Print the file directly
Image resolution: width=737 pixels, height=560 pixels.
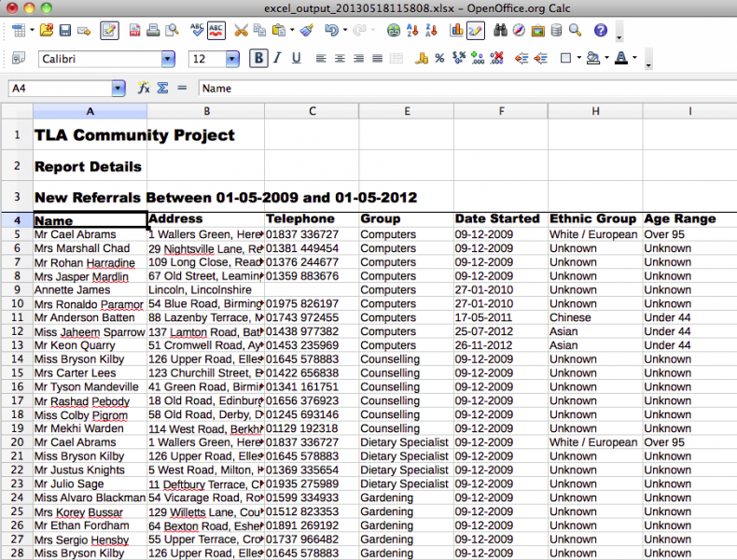(x=153, y=31)
